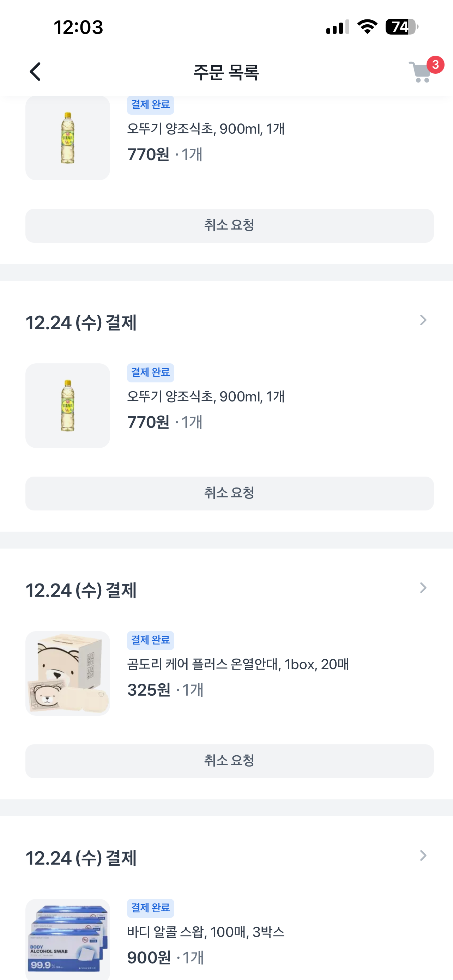Tap the back arrow icon
Screen dimensions: 453x980
coord(35,72)
